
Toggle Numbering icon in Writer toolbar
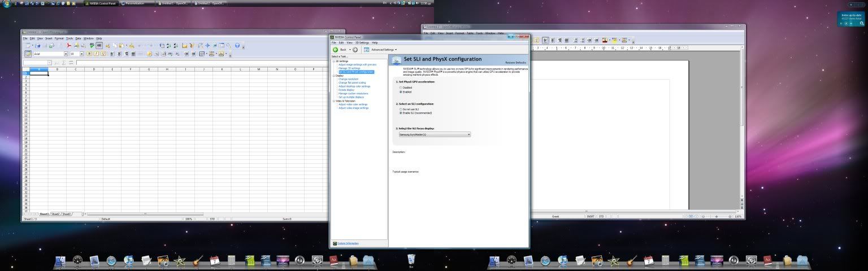pyautogui.click(x=575, y=41)
